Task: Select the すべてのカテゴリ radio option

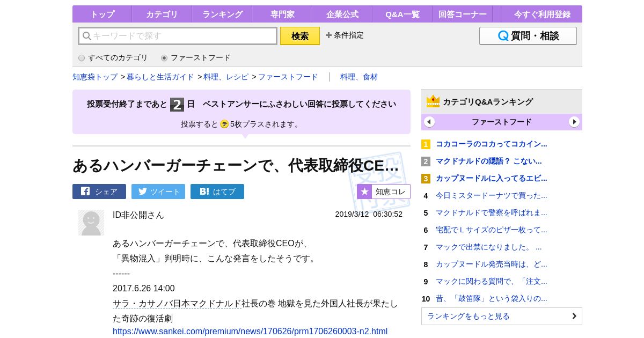Action: pyautogui.click(x=82, y=58)
